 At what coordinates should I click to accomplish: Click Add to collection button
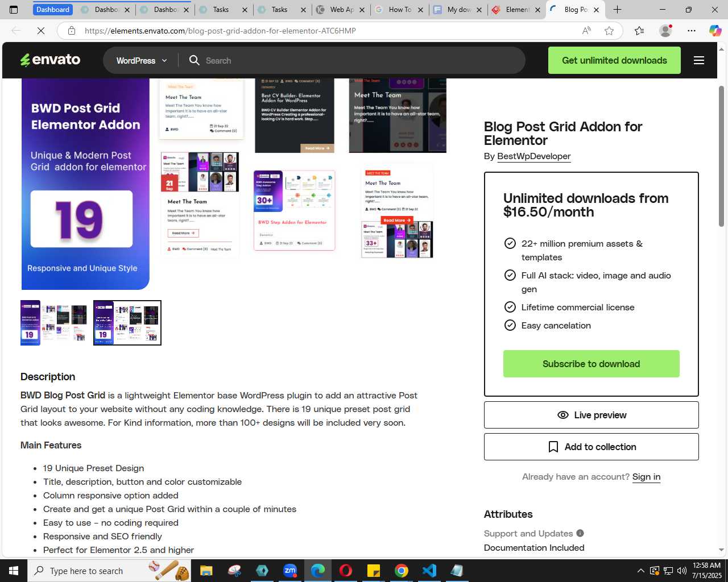[591, 447]
